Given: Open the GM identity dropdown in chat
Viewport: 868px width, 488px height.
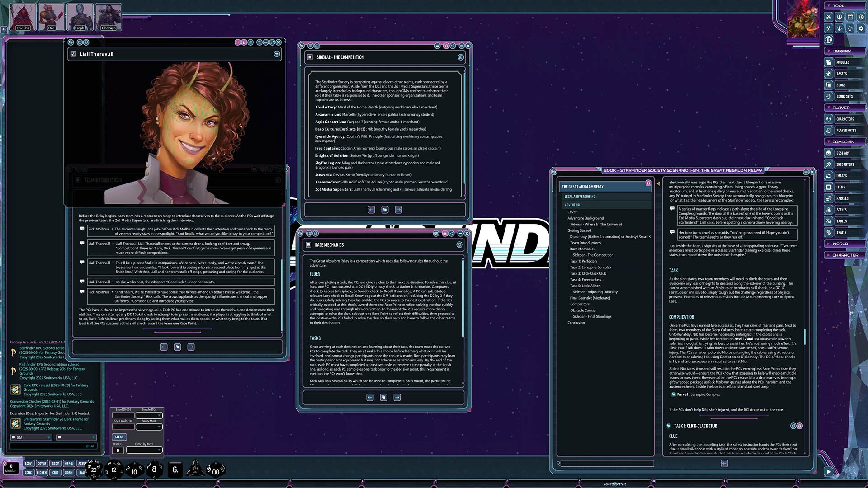Looking at the screenshot, I should [30, 437].
